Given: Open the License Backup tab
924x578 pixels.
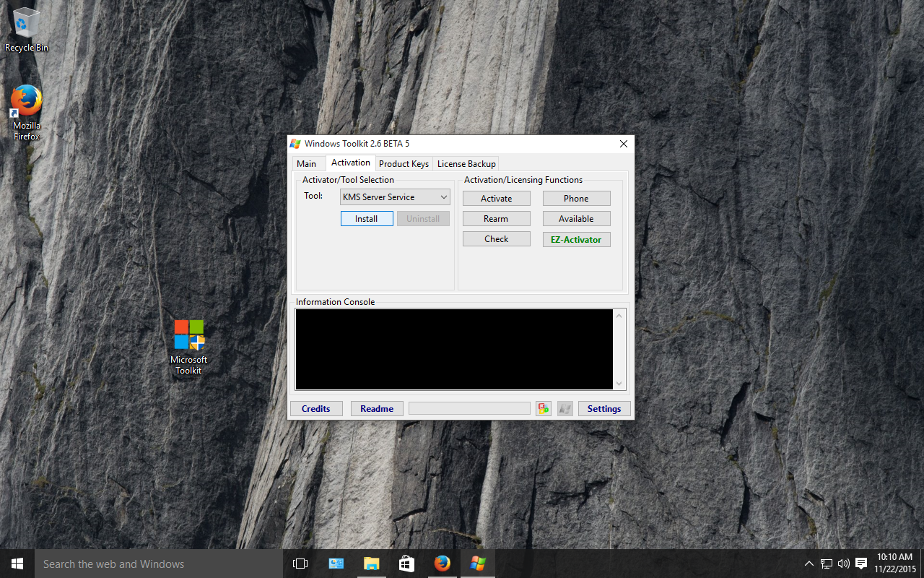Looking at the screenshot, I should pyautogui.click(x=466, y=164).
